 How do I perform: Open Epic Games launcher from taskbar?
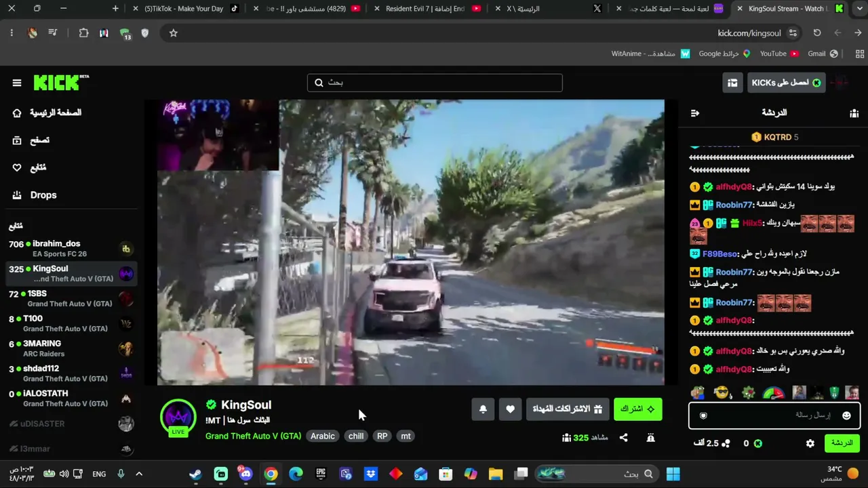click(x=321, y=474)
